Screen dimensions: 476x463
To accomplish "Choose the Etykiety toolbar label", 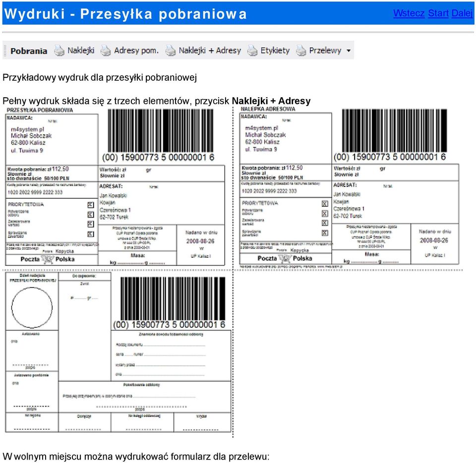I will pos(275,51).
